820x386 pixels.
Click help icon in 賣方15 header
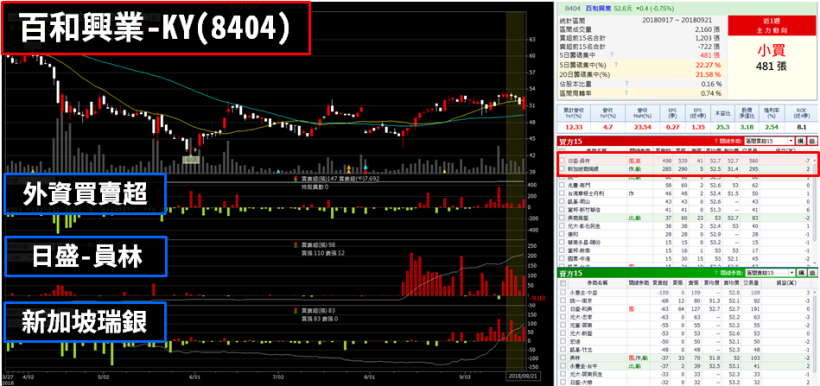coord(715,273)
